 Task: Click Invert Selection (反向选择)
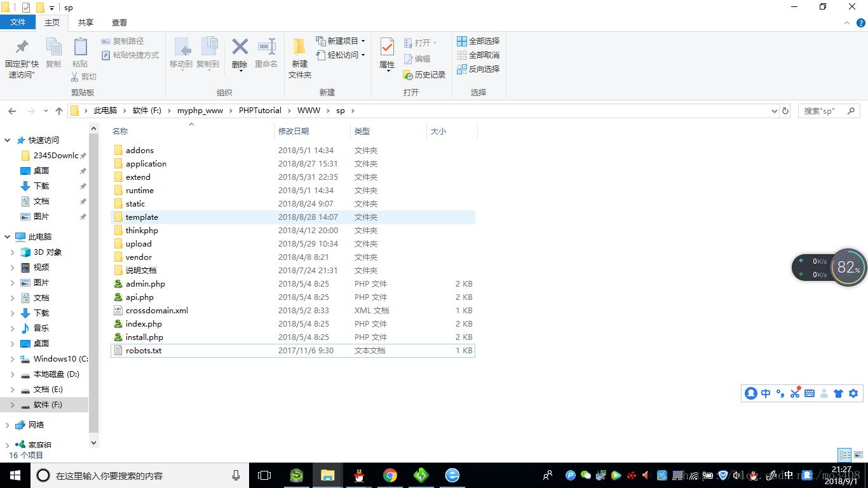478,69
